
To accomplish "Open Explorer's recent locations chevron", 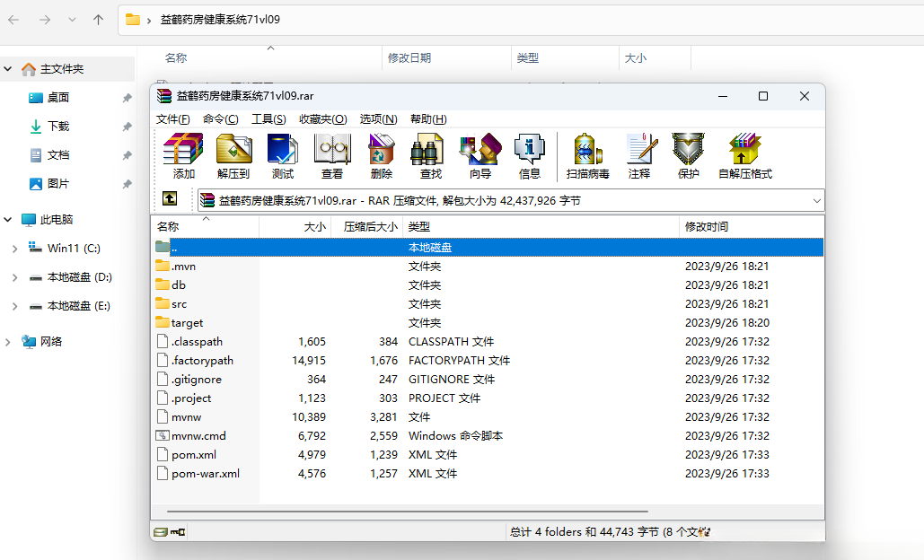I will click(x=72, y=20).
